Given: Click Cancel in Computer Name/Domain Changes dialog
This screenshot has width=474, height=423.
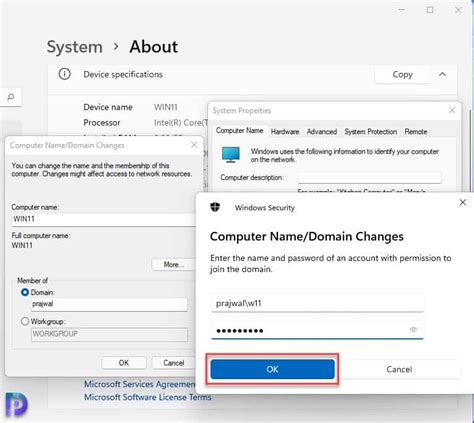Looking at the screenshot, I should point(173,363).
